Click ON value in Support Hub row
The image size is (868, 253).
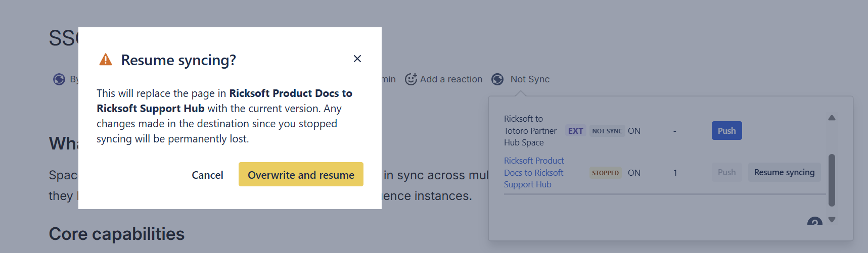[x=634, y=173]
